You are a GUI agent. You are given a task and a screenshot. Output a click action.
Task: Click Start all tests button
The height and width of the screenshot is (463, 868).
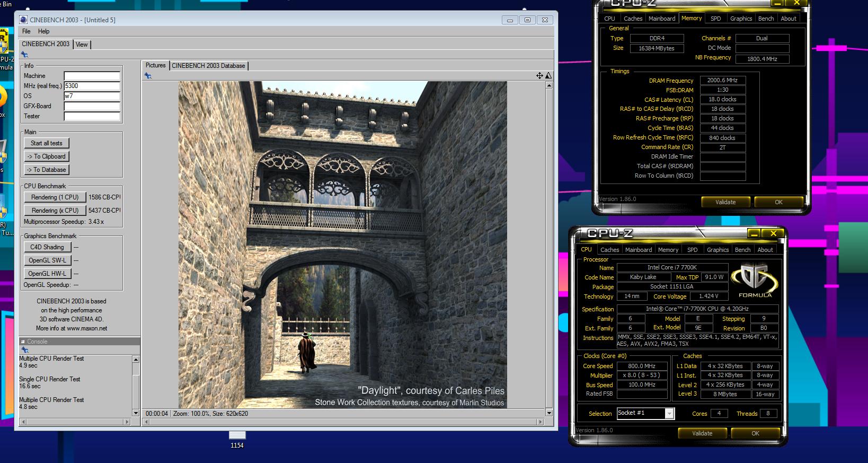[47, 143]
